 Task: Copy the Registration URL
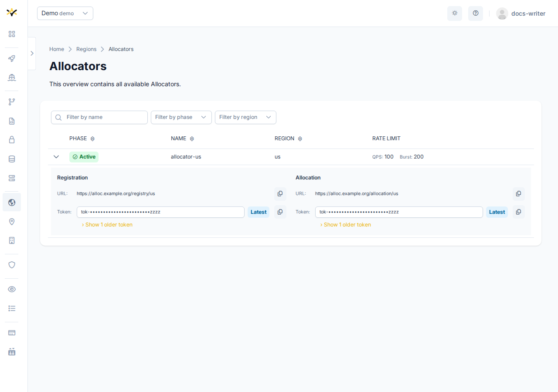coord(280,193)
